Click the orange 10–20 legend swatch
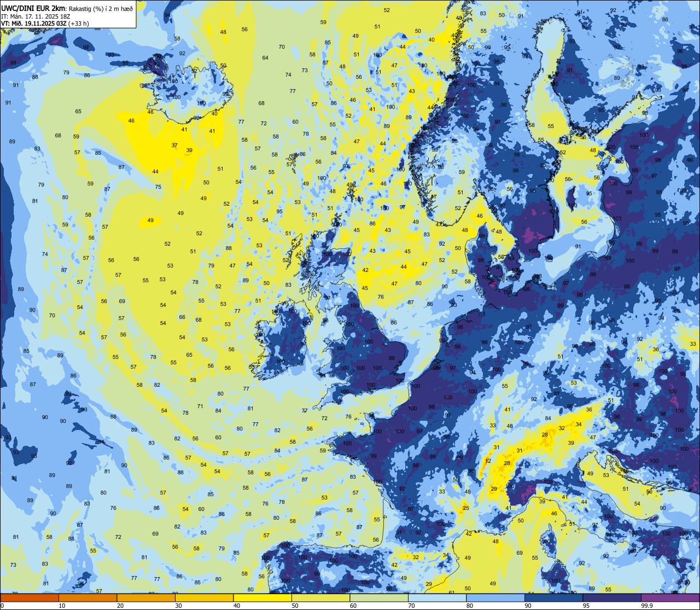This screenshot has width=700, height=610. [87, 597]
